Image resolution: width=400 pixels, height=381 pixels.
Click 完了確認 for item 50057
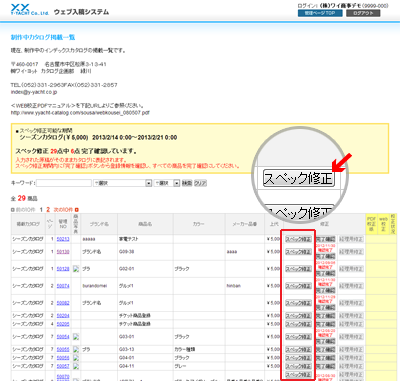325,366
